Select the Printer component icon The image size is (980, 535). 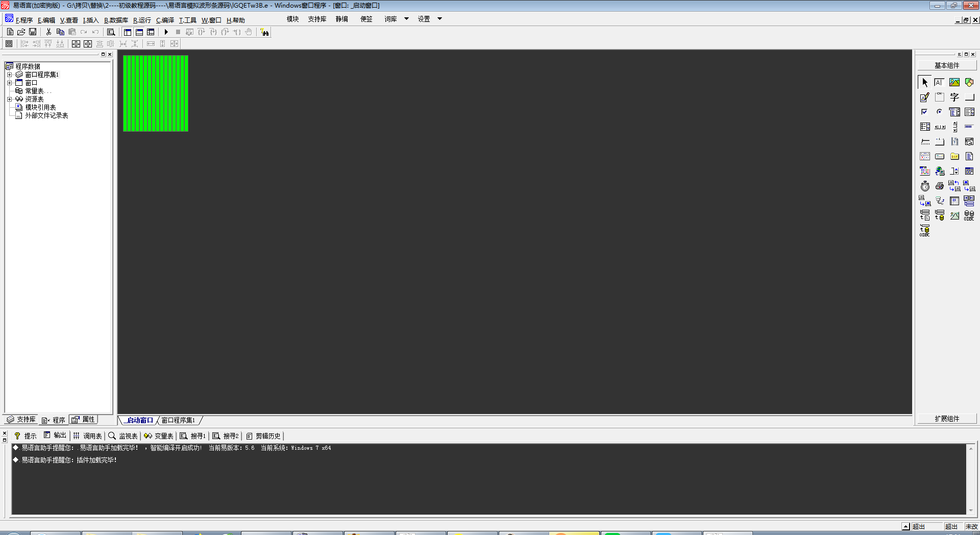point(939,186)
